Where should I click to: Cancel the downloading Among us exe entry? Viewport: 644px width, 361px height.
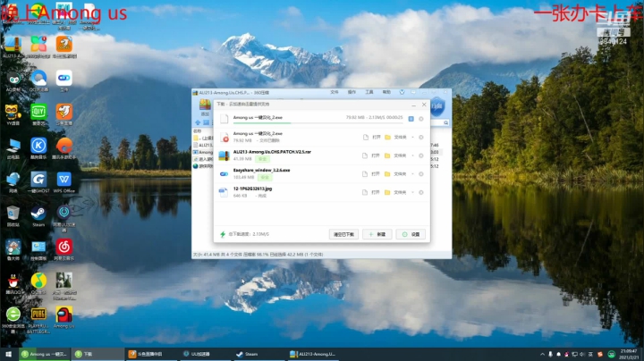pyautogui.click(x=421, y=119)
